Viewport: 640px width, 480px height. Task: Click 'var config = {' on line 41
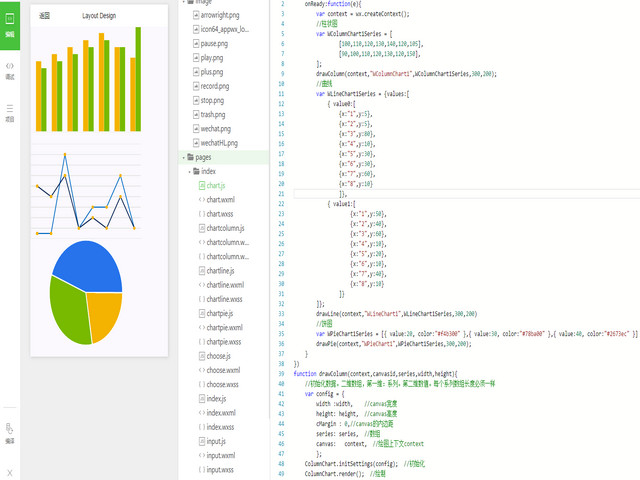(x=324, y=394)
